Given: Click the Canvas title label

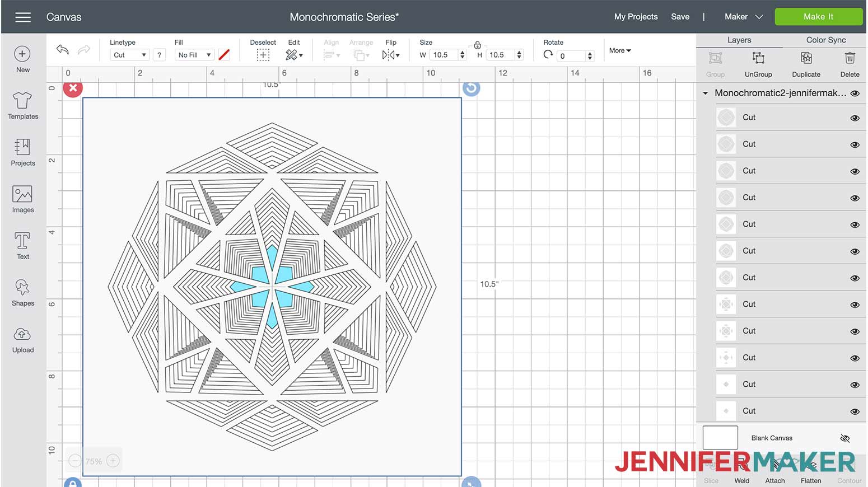Looking at the screenshot, I should pos(64,17).
